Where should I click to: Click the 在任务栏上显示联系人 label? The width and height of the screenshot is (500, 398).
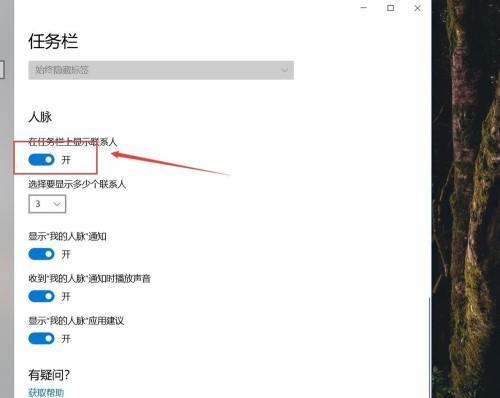pos(73,142)
